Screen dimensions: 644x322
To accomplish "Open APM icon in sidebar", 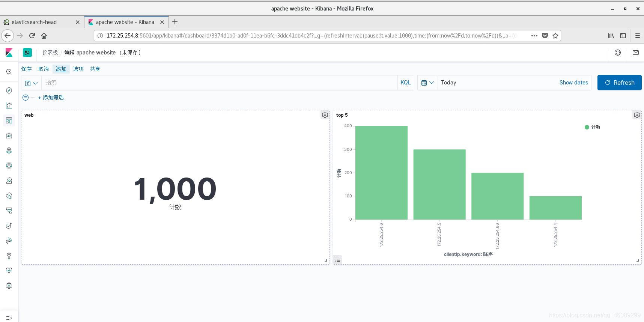I will coord(9,211).
